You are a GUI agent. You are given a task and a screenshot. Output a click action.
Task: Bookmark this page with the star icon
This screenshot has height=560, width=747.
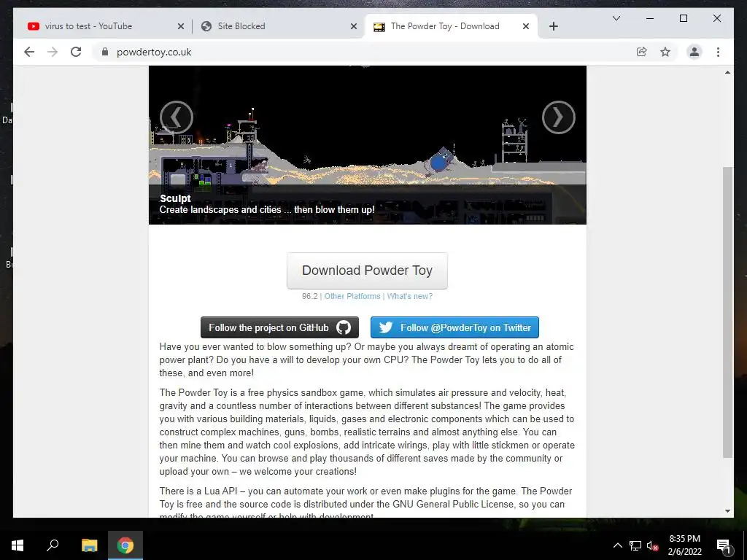[665, 52]
